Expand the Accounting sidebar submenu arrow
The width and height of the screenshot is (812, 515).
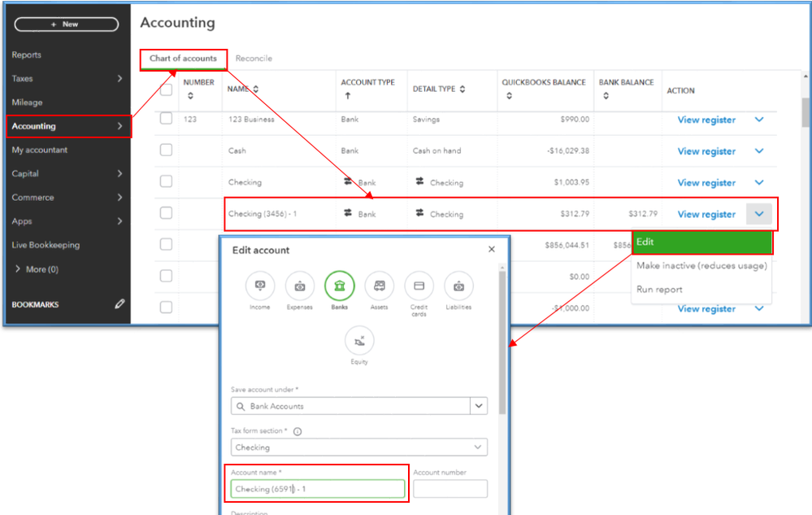point(119,126)
